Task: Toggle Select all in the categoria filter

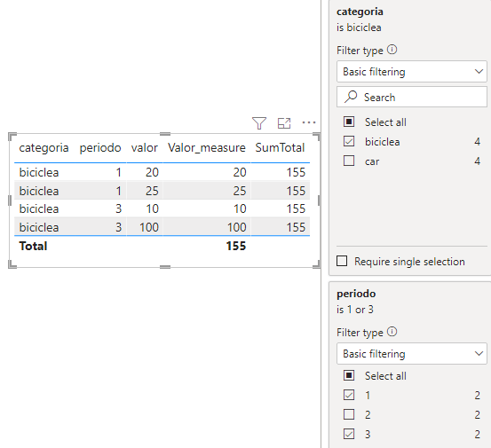Action: (349, 122)
